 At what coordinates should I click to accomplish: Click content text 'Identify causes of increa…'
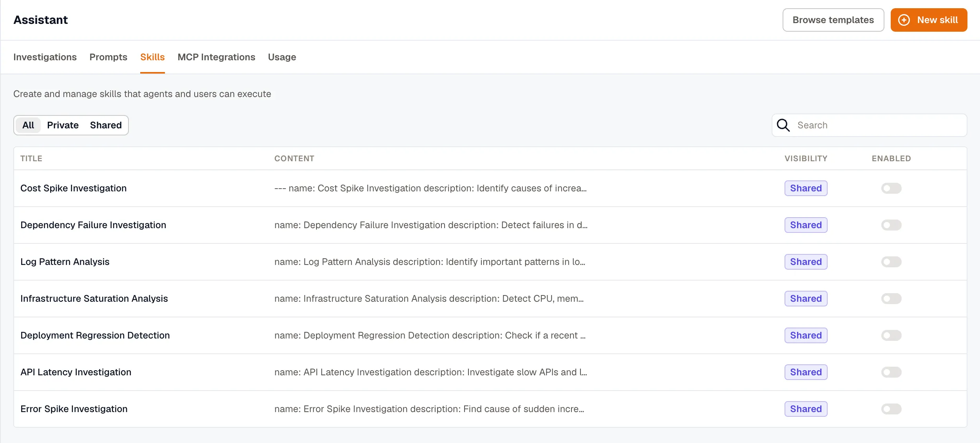[532, 188]
